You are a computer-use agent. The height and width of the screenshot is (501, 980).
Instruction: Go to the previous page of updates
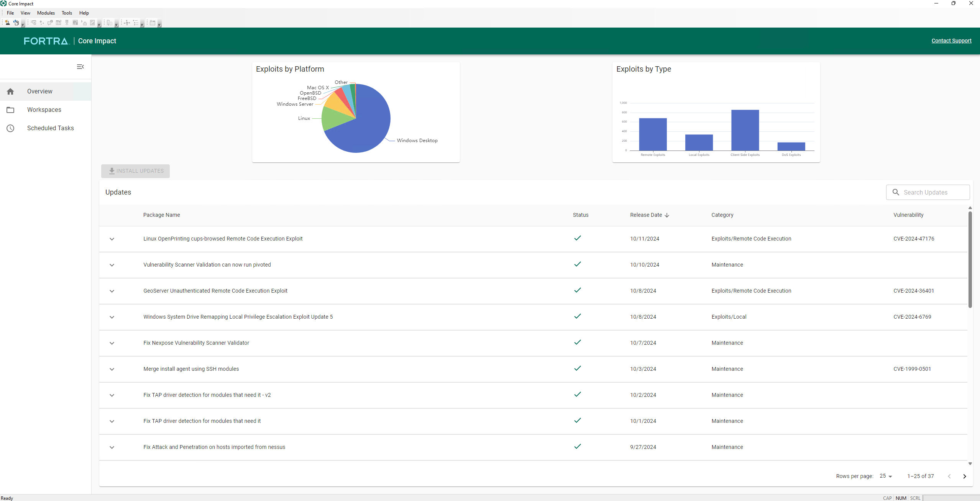coord(949,476)
